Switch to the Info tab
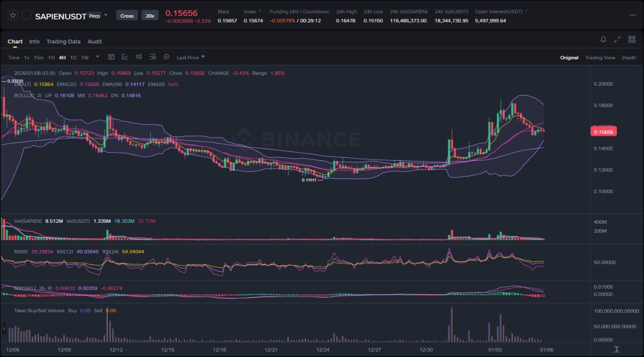 pos(34,42)
